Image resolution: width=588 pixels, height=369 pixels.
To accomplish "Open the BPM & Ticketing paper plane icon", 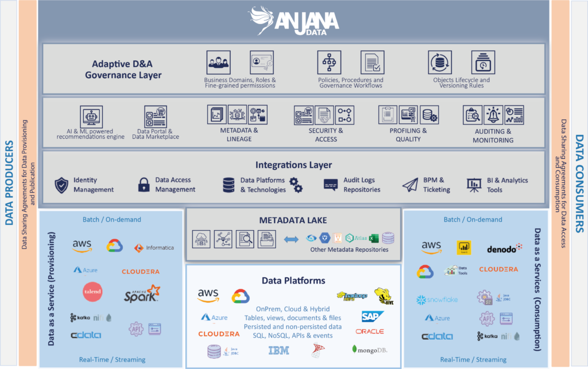I will coord(409,185).
